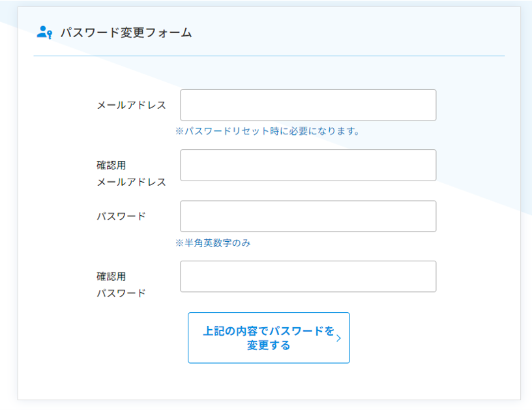Submit with 上記の内容でパスワードを変更する button

tap(269, 338)
